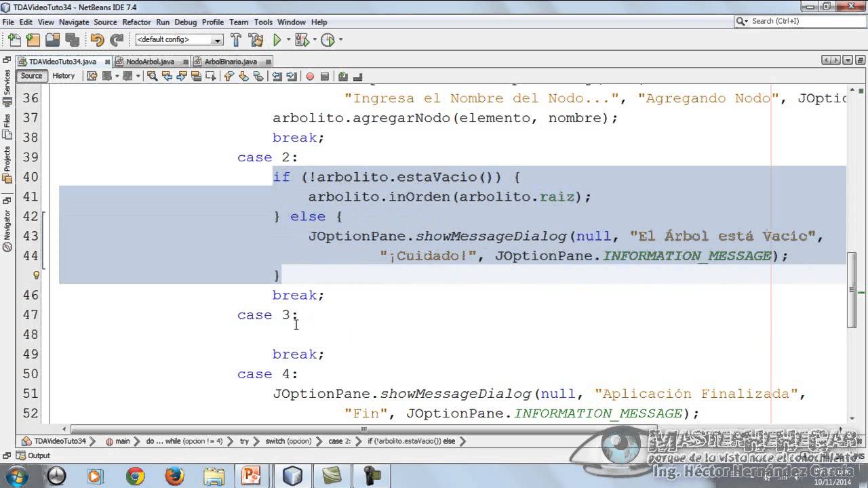Select the try breadcrumb

244,441
